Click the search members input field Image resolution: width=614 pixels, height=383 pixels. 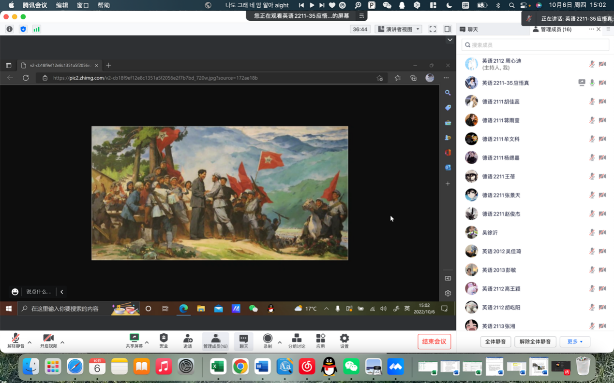coord(535,45)
